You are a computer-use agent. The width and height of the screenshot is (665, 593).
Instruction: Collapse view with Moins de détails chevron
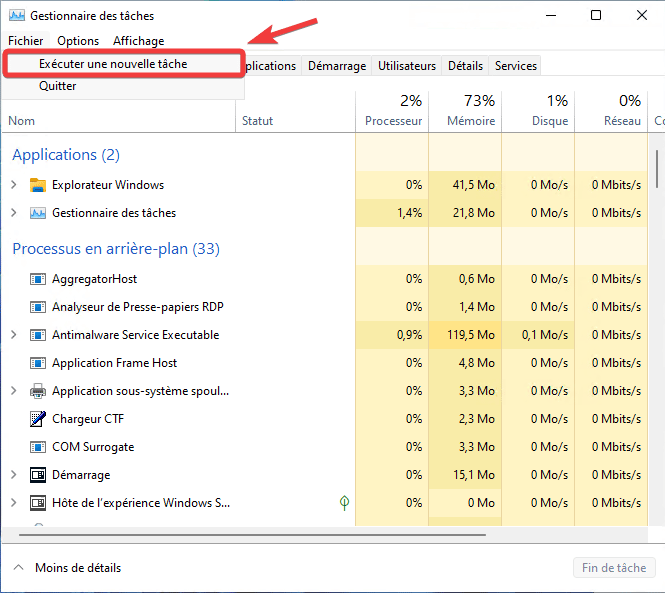(18, 568)
